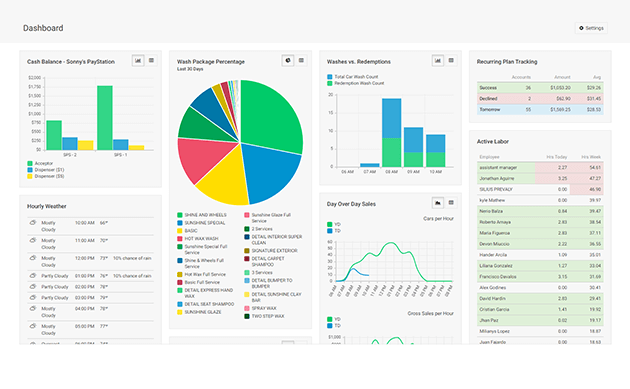This screenshot has width=630, height=389.
Task: Click the green Acceptor bar for SPS - 1
Action: (105, 118)
